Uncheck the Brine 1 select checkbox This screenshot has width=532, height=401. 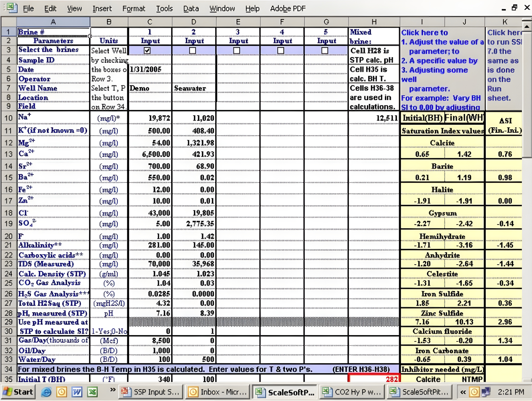click(147, 50)
